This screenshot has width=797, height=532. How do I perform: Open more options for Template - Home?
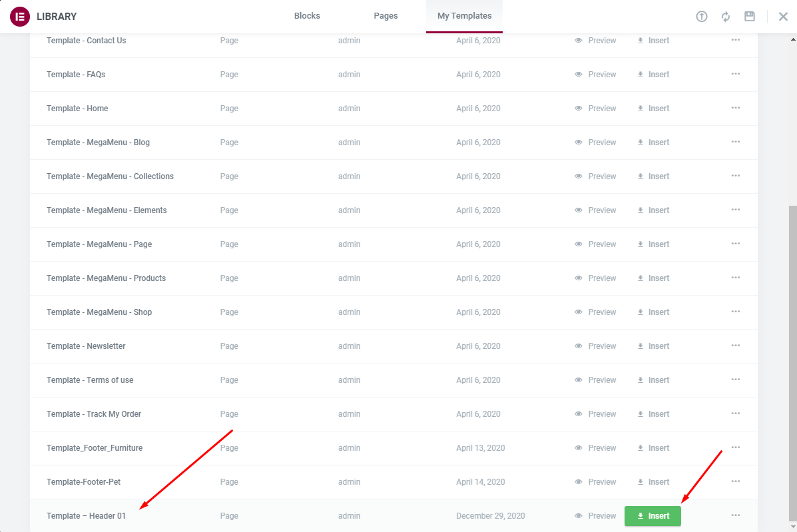736,108
